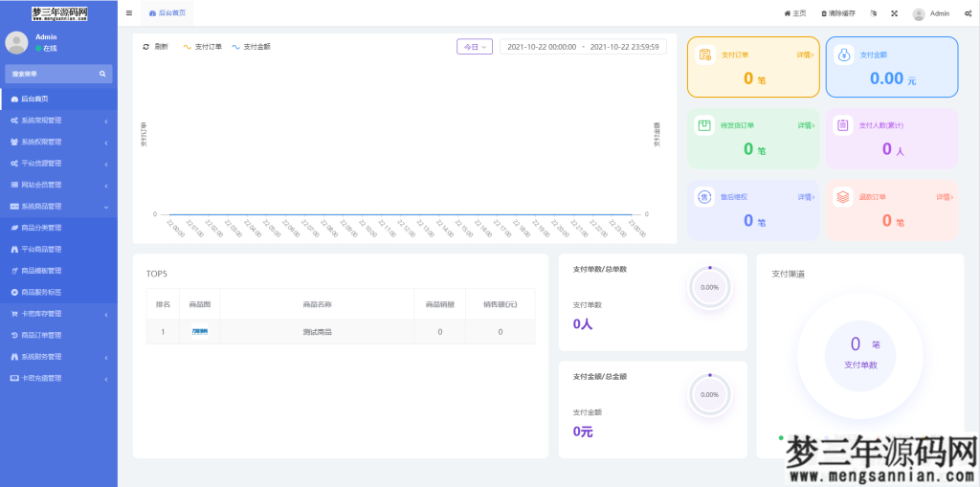Open 后台首页 in the sidebar

[x=58, y=99]
